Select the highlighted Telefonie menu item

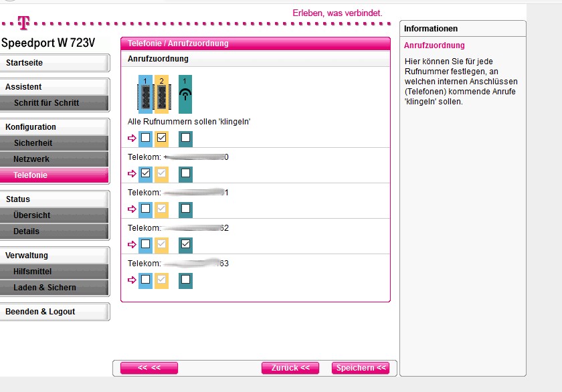pyautogui.click(x=54, y=175)
